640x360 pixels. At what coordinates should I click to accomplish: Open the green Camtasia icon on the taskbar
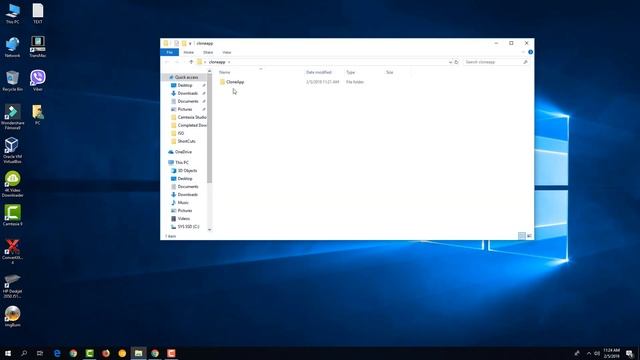point(90,353)
